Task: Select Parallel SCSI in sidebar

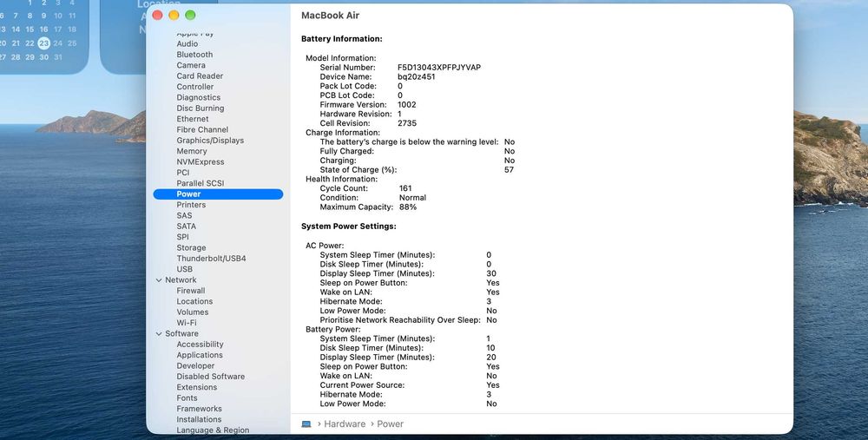Action: pyautogui.click(x=201, y=183)
